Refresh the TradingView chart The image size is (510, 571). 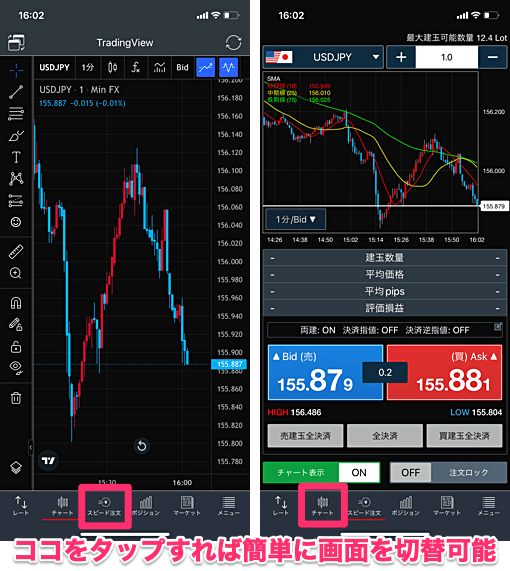[x=233, y=43]
